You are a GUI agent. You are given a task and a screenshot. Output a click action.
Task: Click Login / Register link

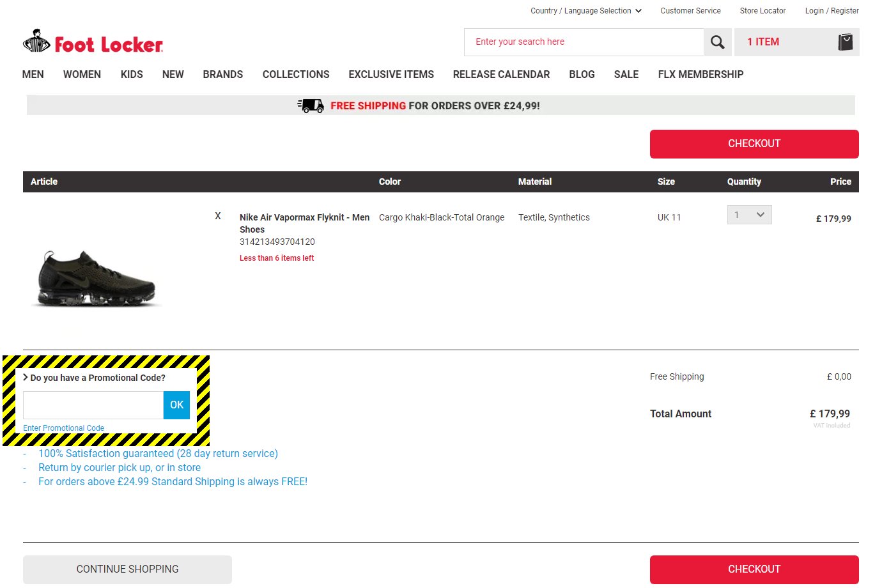tap(832, 11)
